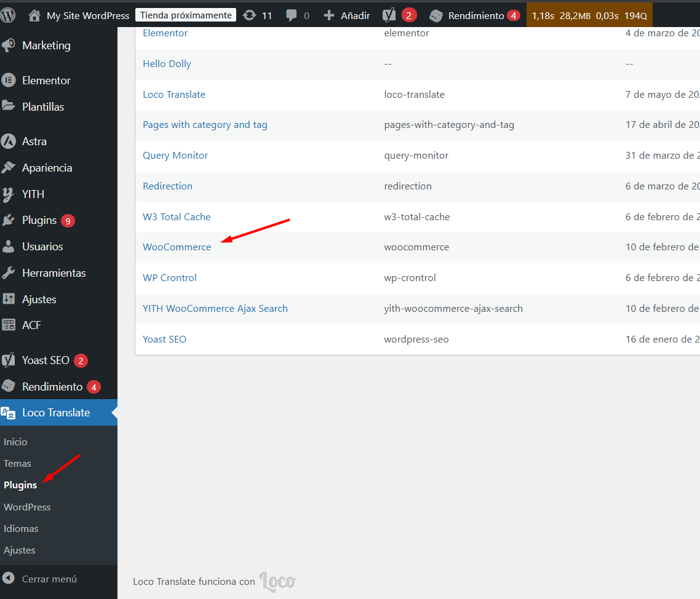Click the Rendimiento sidebar cube icon
Image resolution: width=700 pixels, height=599 pixels.
(x=9, y=386)
